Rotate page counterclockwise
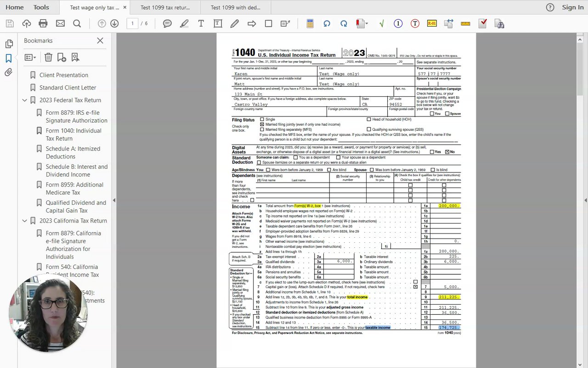Image resolution: width=588 pixels, height=368 pixels. tap(327, 23)
